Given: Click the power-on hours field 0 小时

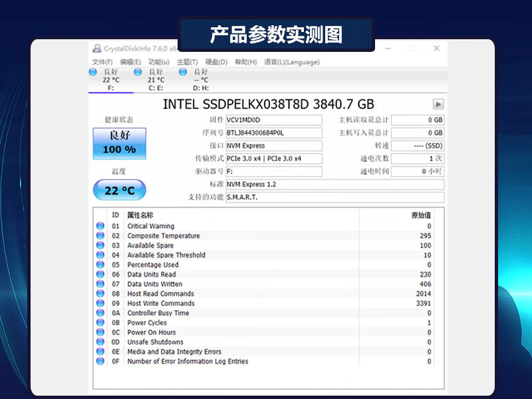Looking at the screenshot, I should point(418,172).
